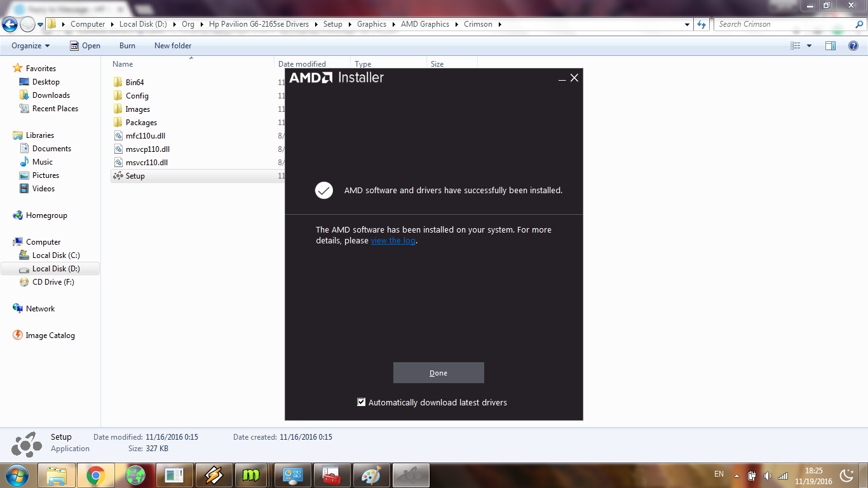Open Downloads in navigation pane
Screen dimensions: 868x488
(51, 95)
